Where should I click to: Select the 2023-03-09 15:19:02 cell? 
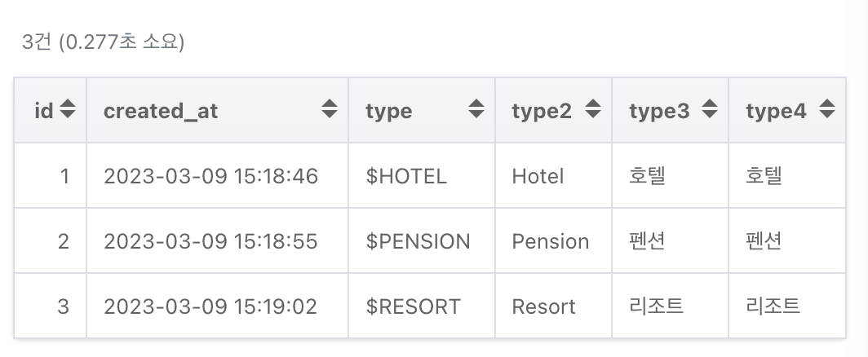pyautogui.click(x=210, y=306)
